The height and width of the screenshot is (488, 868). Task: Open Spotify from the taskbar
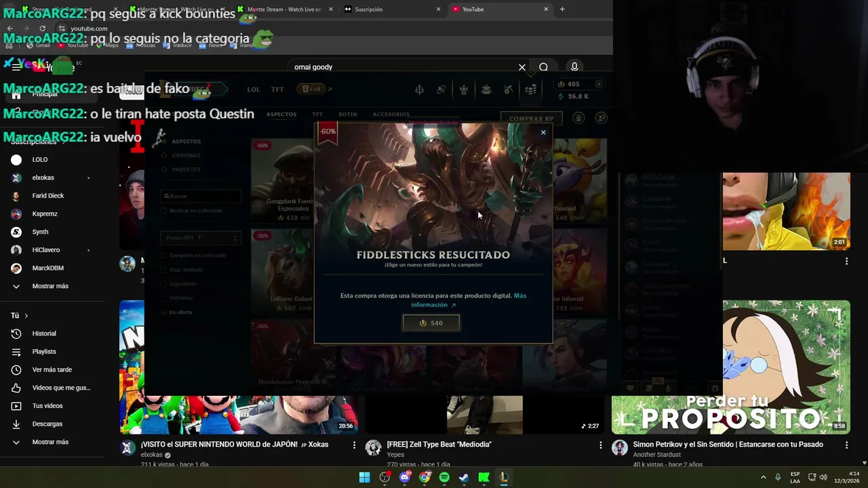444,477
